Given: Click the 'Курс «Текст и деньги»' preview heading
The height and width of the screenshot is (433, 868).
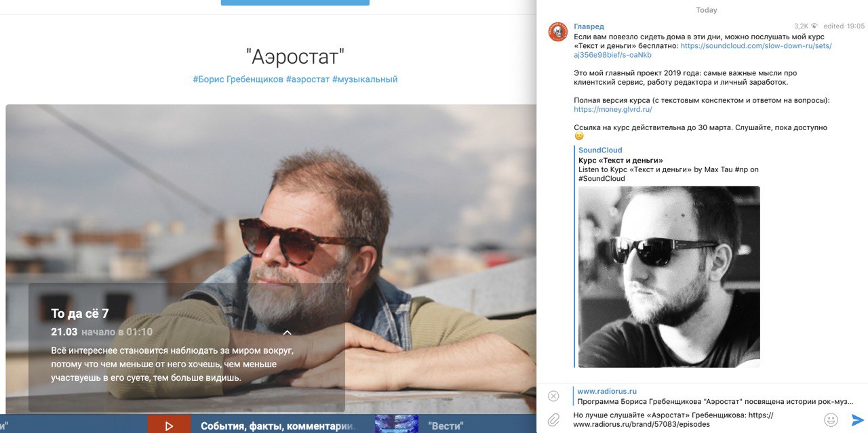Looking at the screenshot, I should (620, 160).
